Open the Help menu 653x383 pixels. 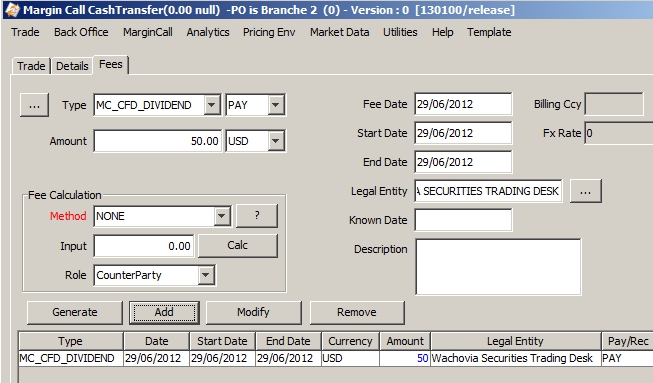click(443, 32)
